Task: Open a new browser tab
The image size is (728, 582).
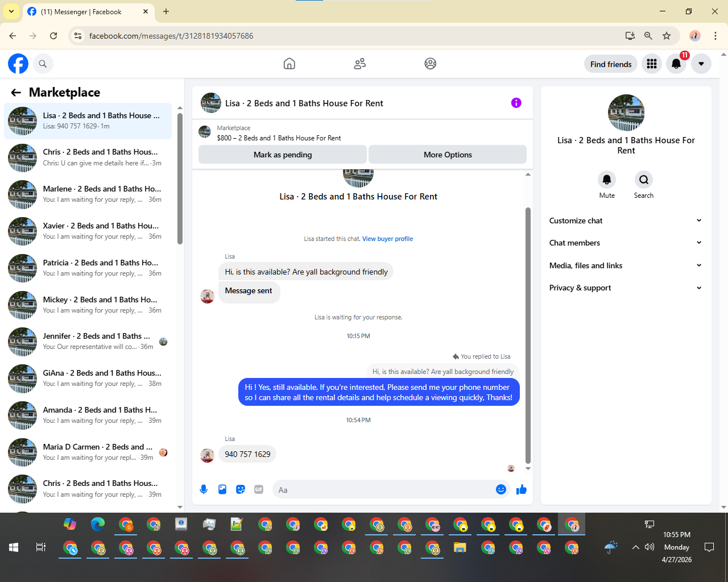Action: [x=166, y=11]
